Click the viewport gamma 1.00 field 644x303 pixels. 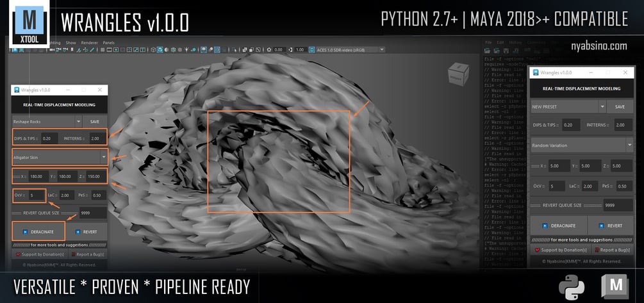point(300,49)
